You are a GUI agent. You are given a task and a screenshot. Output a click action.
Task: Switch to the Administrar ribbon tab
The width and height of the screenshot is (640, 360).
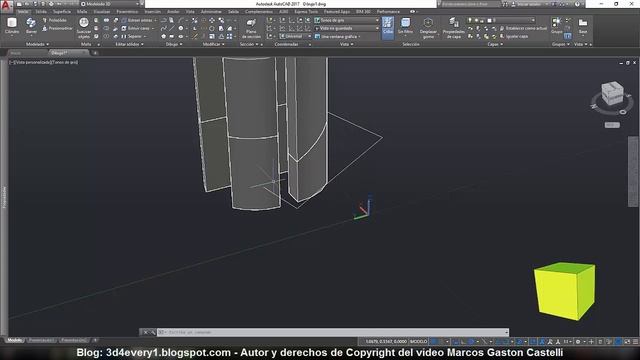pos(211,11)
